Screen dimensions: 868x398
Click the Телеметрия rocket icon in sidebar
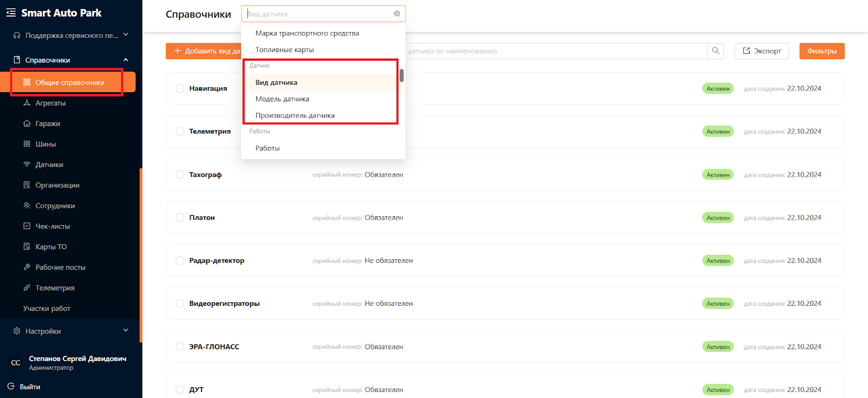coord(27,288)
